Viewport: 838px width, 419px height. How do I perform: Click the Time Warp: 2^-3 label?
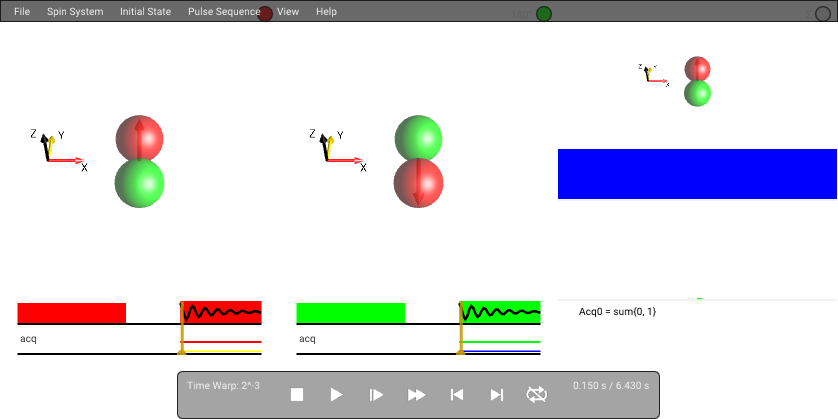[223, 385]
